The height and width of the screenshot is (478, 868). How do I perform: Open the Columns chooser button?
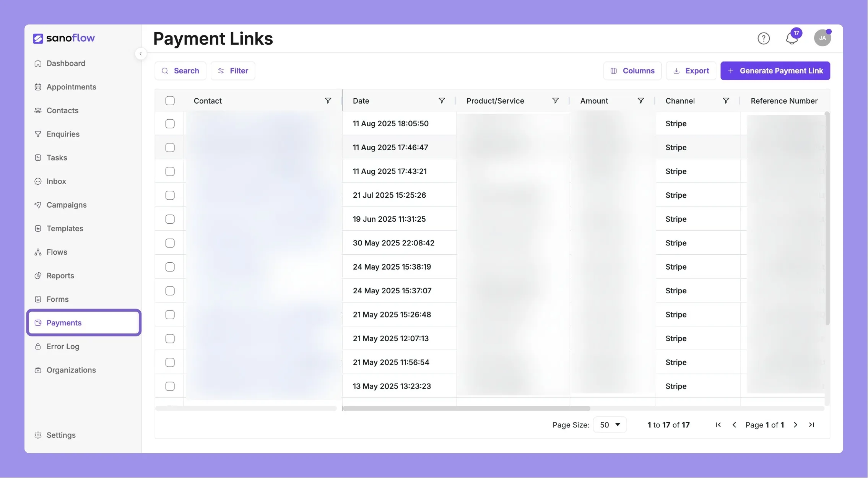click(632, 71)
